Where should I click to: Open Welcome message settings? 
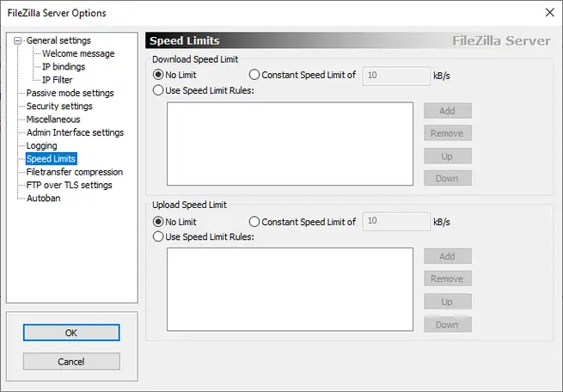[x=77, y=53]
